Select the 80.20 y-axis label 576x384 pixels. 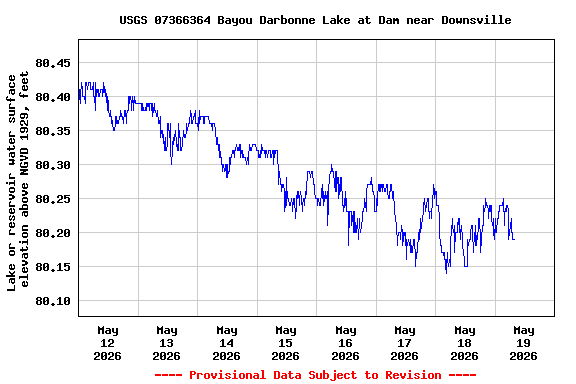53,233
